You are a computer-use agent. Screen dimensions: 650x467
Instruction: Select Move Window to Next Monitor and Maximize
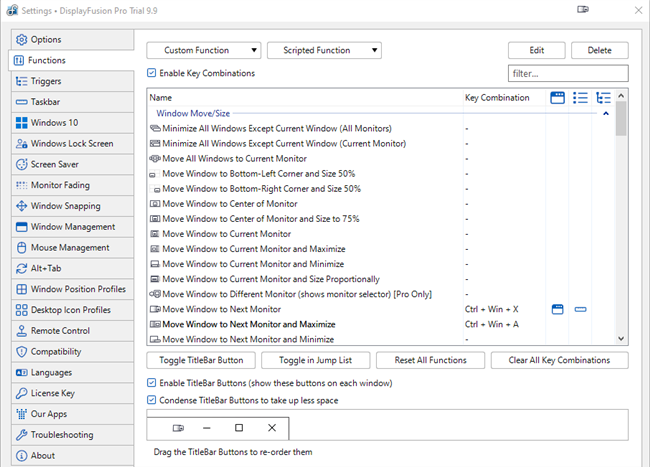[249, 324]
